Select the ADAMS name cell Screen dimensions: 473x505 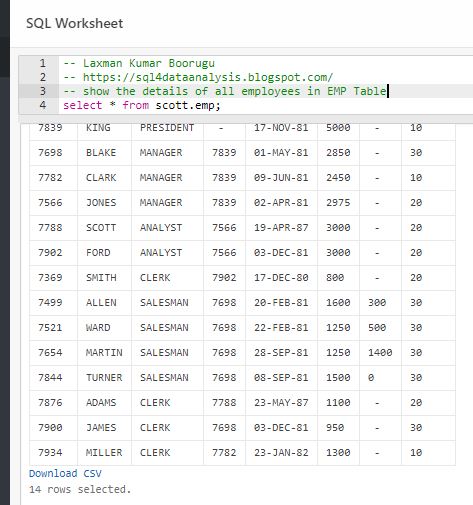click(101, 403)
